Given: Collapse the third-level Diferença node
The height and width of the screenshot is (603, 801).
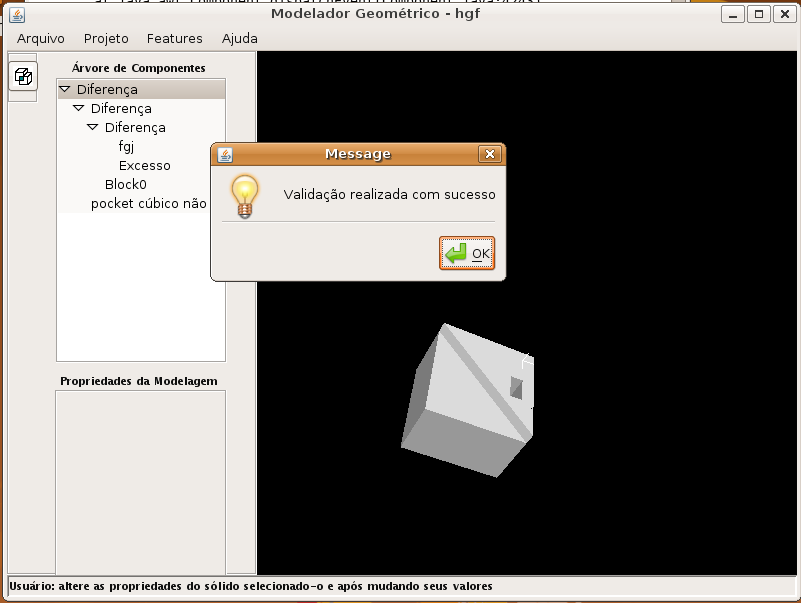Looking at the screenshot, I should (x=93, y=127).
